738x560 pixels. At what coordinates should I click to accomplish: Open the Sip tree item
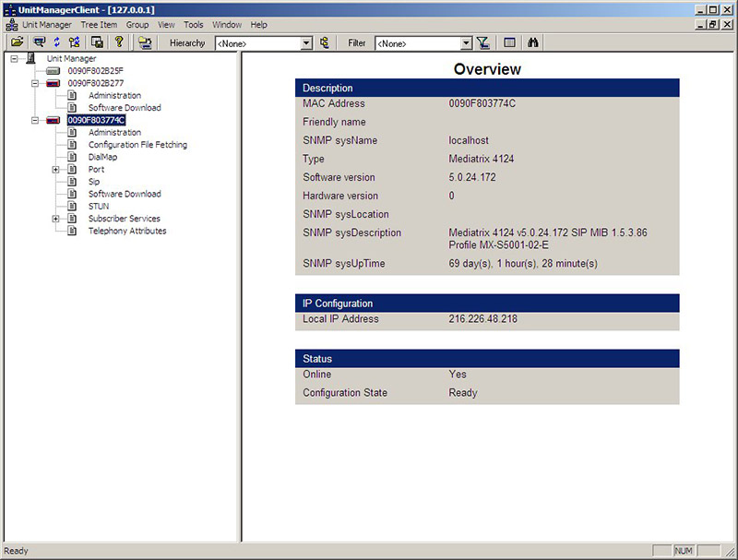[94, 182]
